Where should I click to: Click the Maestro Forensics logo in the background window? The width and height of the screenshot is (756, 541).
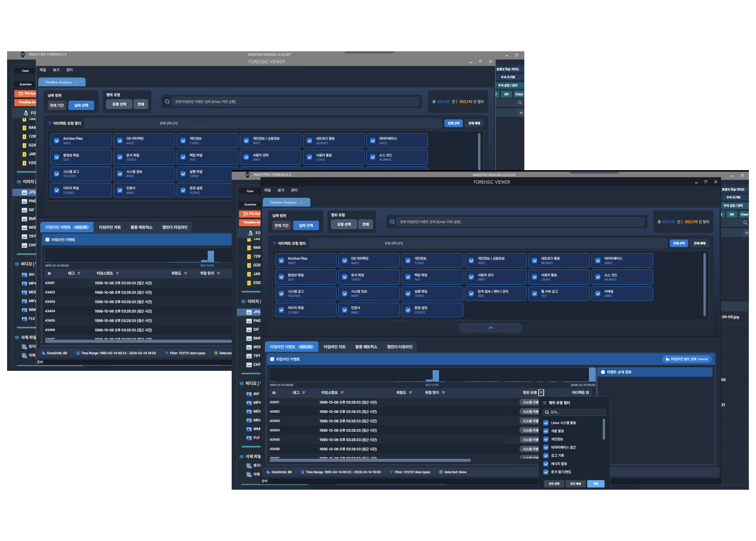tap(23, 54)
